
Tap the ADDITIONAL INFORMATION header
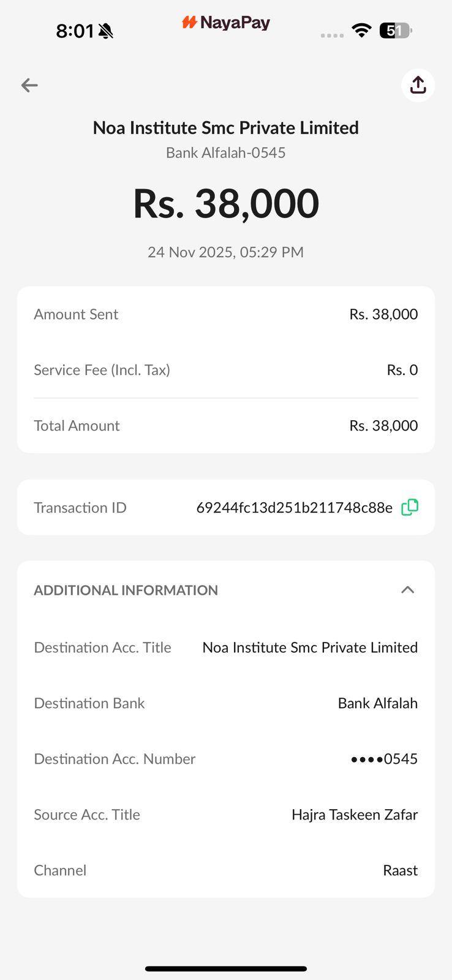coord(126,590)
